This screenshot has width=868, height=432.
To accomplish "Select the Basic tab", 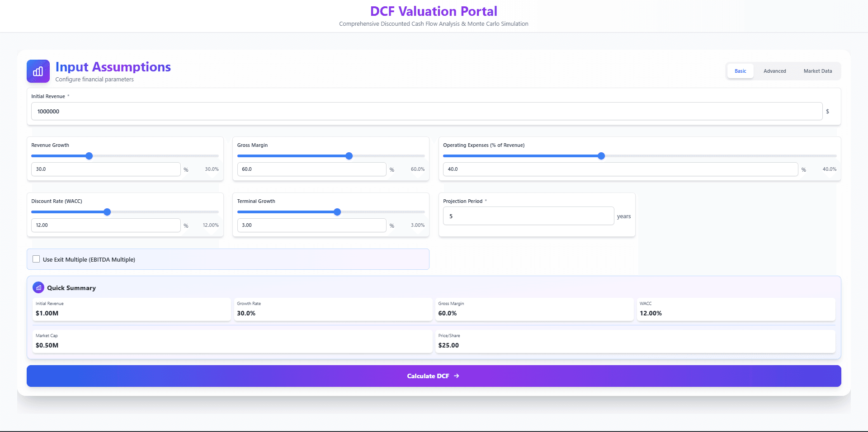I will tap(740, 71).
